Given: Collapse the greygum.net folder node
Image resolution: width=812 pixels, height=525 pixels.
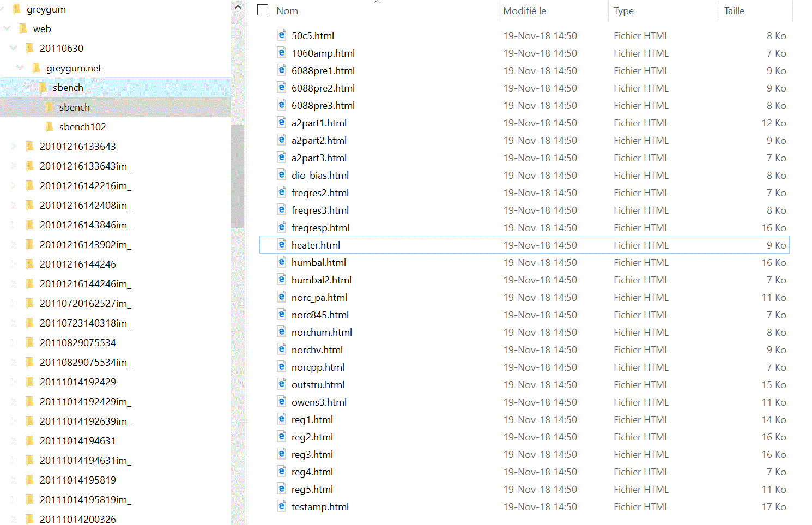Looking at the screenshot, I should pyautogui.click(x=20, y=68).
